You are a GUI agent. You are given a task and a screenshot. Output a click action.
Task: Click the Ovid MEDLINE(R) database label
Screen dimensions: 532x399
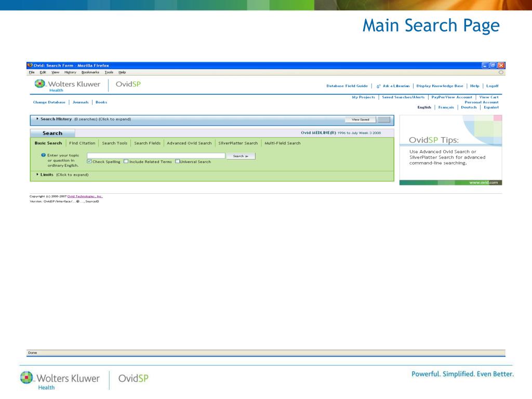tap(318, 132)
